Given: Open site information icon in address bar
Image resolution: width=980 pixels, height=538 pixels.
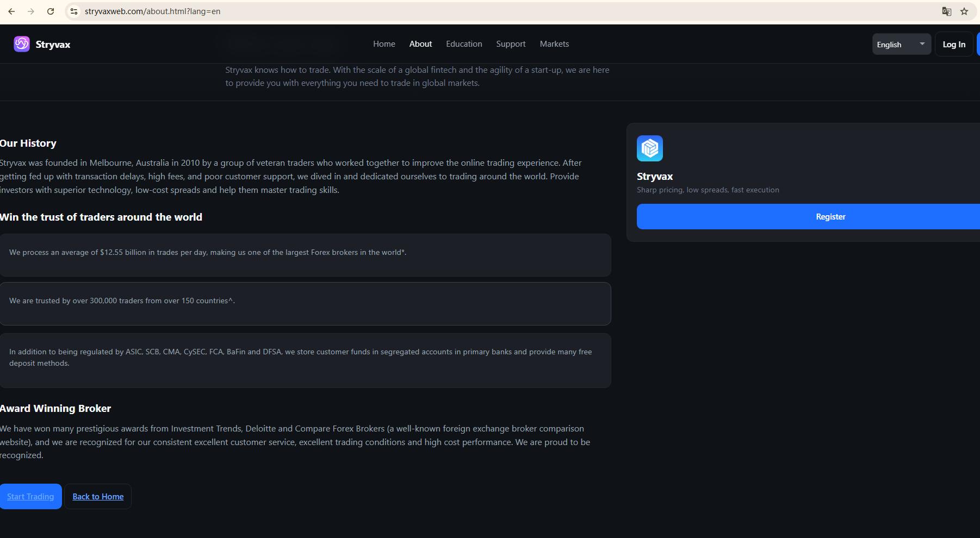Looking at the screenshot, I should (74, 11).
